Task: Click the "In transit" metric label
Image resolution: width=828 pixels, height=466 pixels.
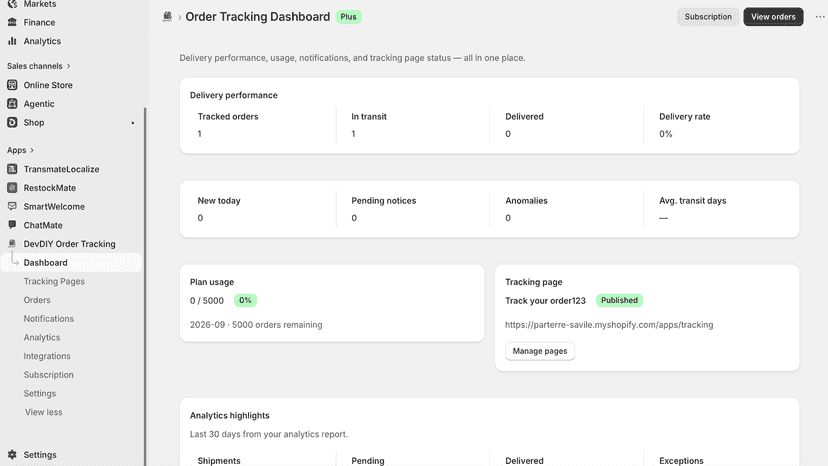Action: [x=369, y=116]
